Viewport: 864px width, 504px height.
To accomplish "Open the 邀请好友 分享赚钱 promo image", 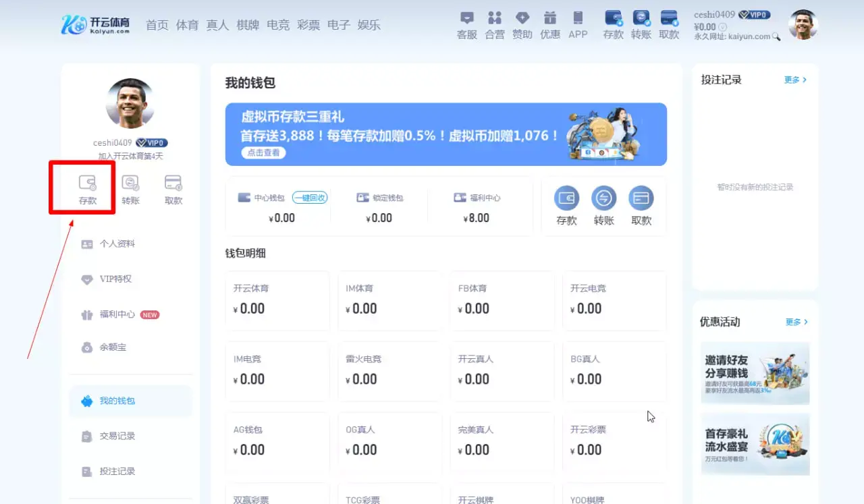I will click(755, 373).
